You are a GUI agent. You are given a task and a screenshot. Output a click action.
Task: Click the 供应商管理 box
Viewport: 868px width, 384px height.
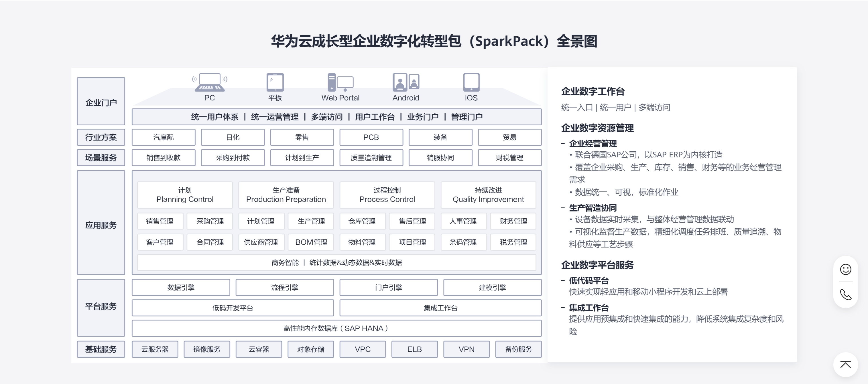pyautogui.click(x=261, y=242)
